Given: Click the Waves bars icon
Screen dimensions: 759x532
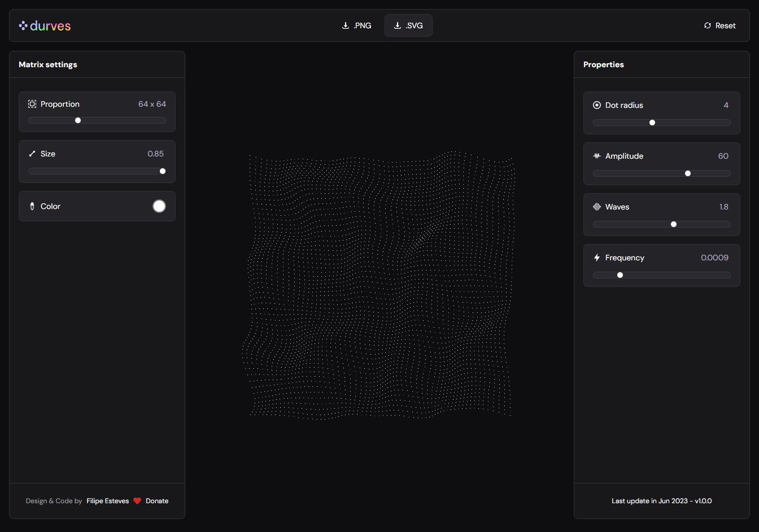Looking at the screenshot, I should (597, 207).
